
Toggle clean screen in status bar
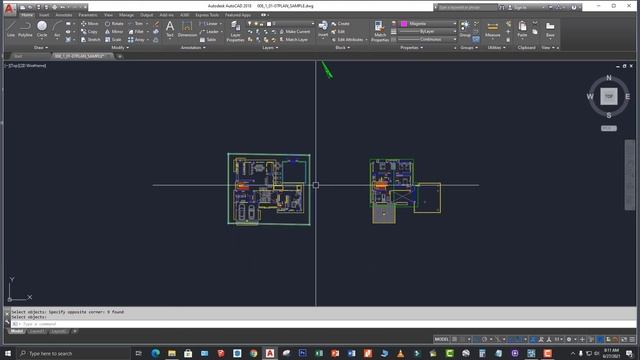pyautogui.click(x=624, y=339)
